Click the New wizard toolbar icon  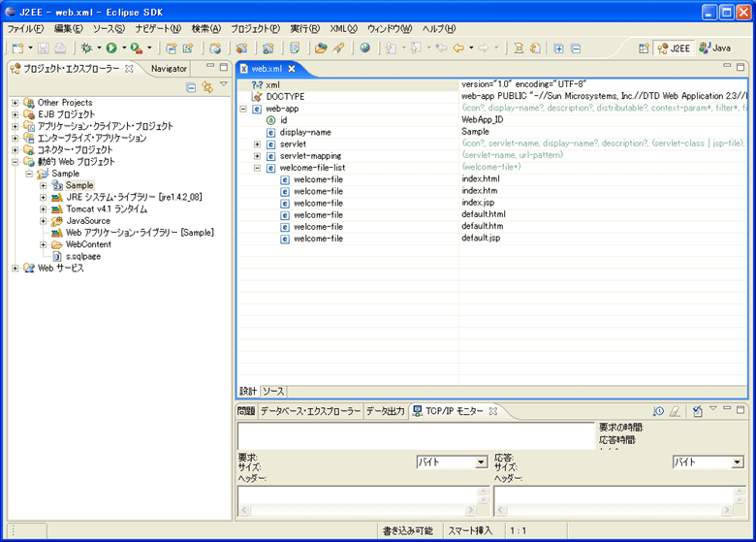pyautogui.click(x=17, y=48)
